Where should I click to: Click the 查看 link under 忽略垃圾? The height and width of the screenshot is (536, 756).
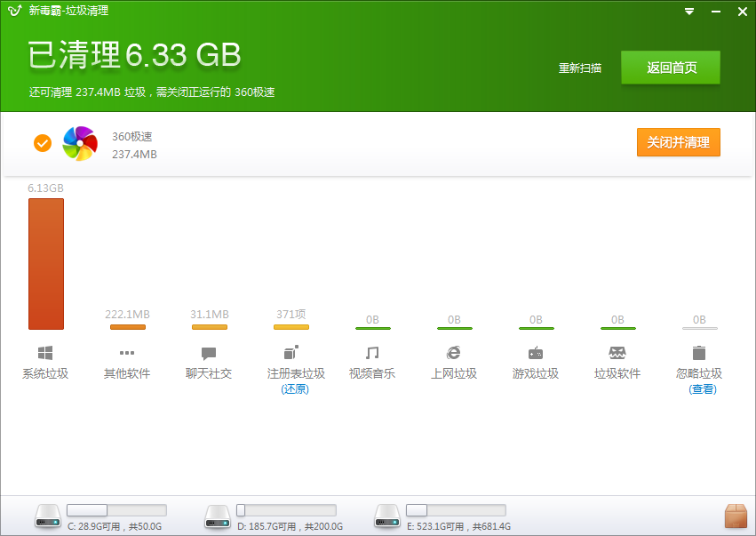pyautogui.click(x=703, y=389)
